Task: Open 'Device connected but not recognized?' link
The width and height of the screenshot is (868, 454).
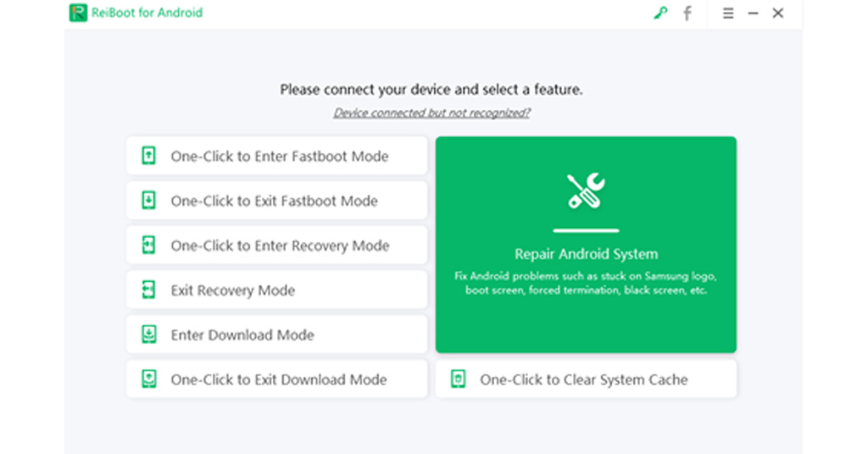Action: [431, 113]
